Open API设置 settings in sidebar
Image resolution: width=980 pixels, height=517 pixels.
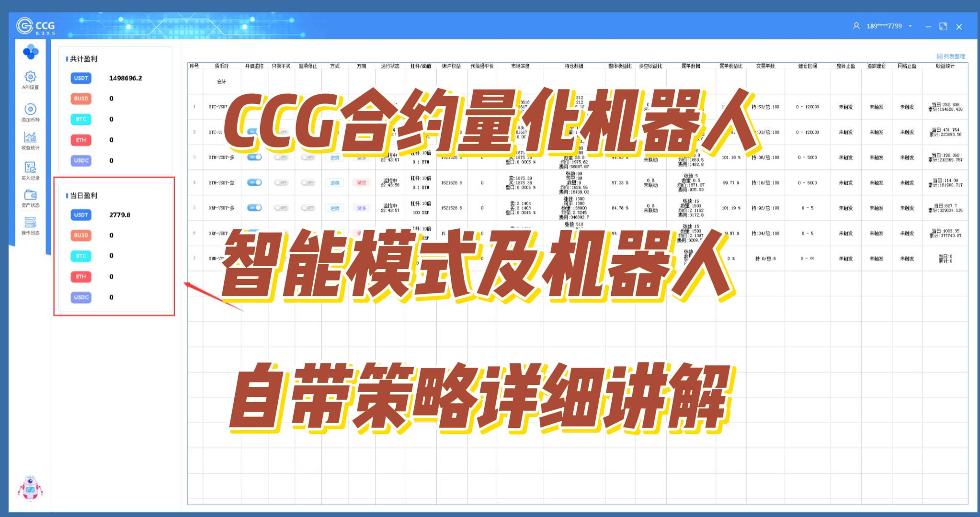pos(30,80)
